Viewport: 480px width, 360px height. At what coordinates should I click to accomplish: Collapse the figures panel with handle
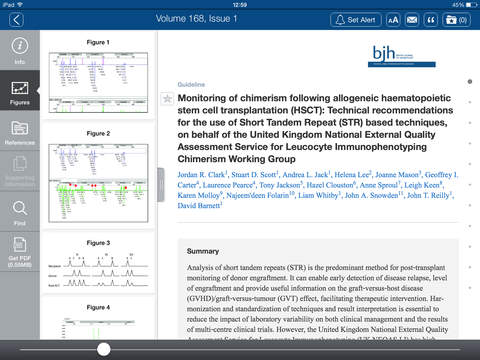161,185
